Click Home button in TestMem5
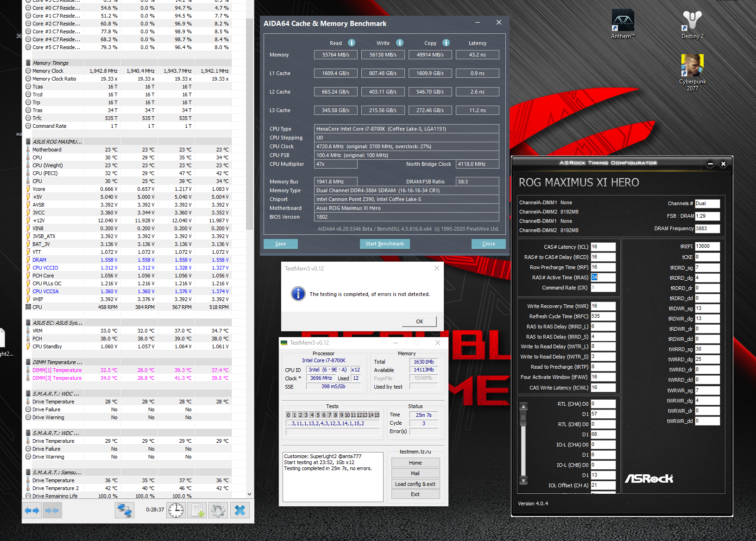This screenshot has height=541, width=756. 416,463
